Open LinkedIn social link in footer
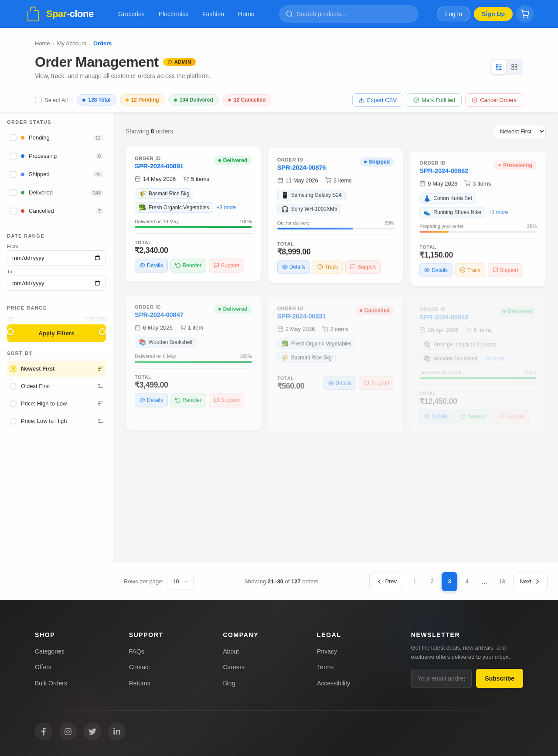Image resolution: width=558 pixels, height=756 pixels. (117, 732)
